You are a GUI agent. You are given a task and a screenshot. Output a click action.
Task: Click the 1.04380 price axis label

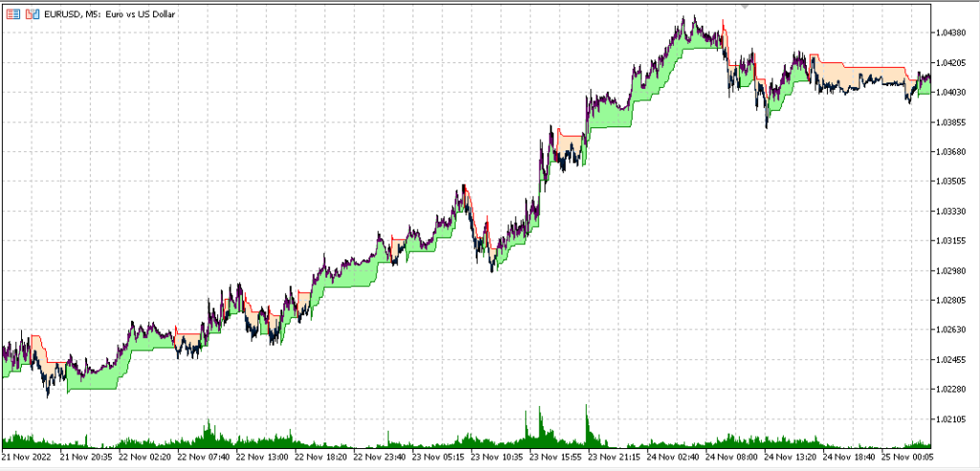955,33
